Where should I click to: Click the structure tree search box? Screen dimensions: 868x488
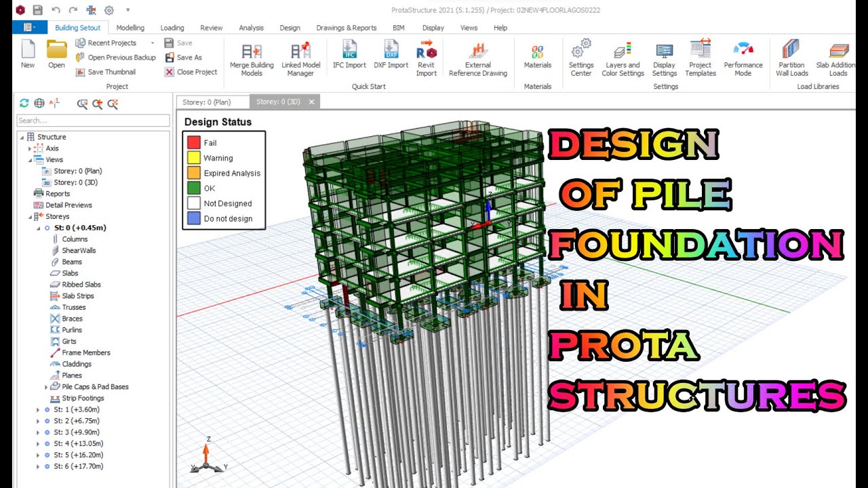click(93, 121)
